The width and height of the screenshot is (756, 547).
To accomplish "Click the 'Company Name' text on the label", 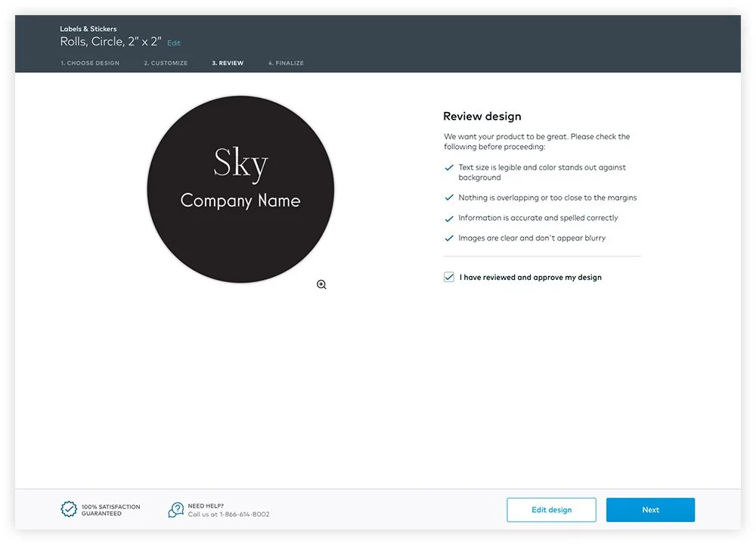I will tap(240, 200).
